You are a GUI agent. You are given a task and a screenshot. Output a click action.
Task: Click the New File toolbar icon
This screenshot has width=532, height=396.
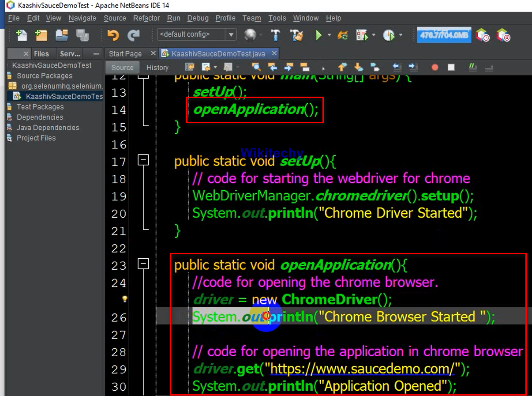(21, 35)
